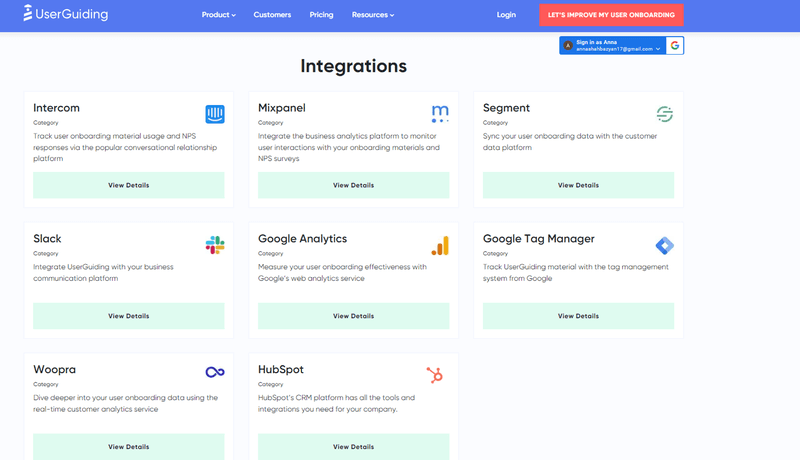Click the Integrations page heading

(x=354, y=66)
